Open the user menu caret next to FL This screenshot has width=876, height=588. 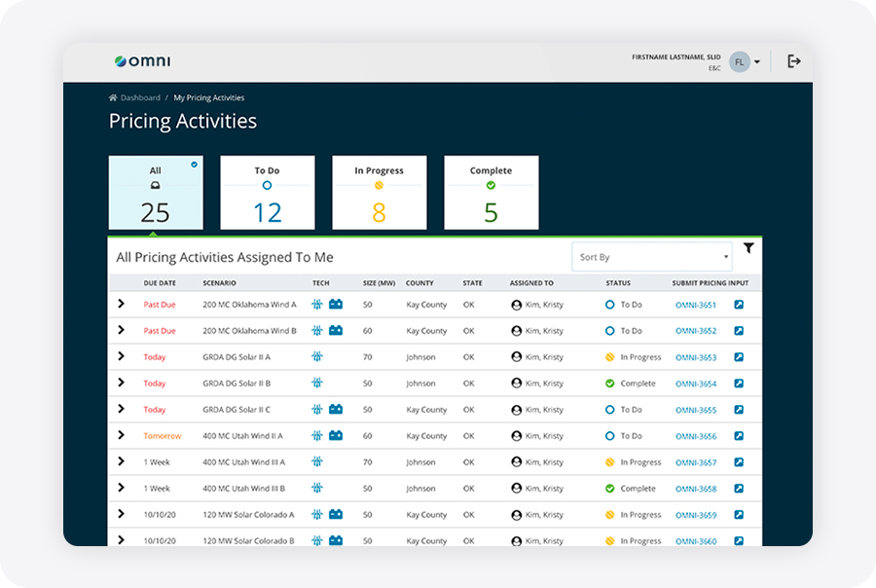tap(757, 62)
